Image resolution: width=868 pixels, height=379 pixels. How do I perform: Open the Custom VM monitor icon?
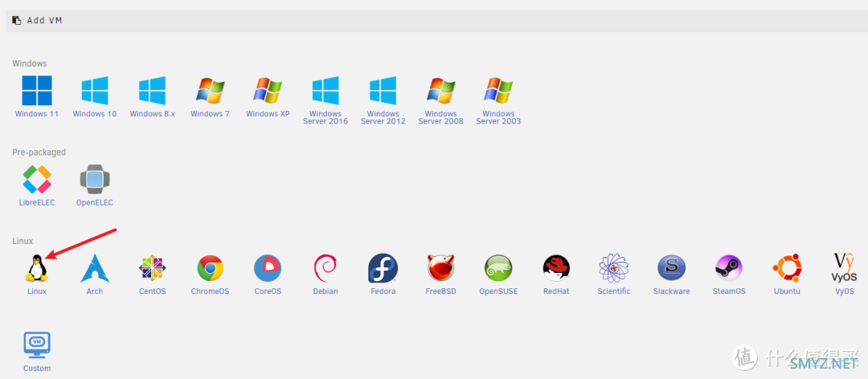[37, 345]
